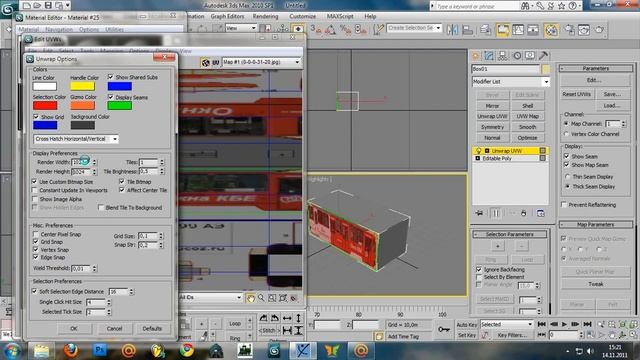Screen dimensions: 640x360
Task: Open the Motion panel tab icon
Action: click(517, 56)
